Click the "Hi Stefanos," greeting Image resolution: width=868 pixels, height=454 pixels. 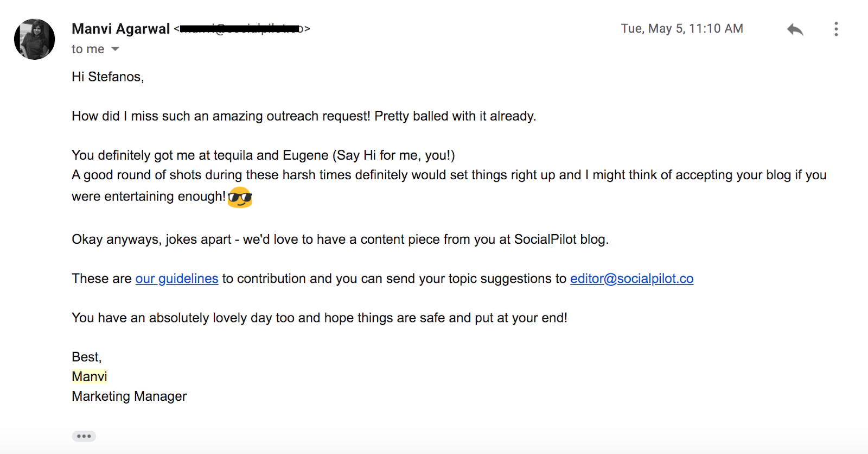(108, 77)
